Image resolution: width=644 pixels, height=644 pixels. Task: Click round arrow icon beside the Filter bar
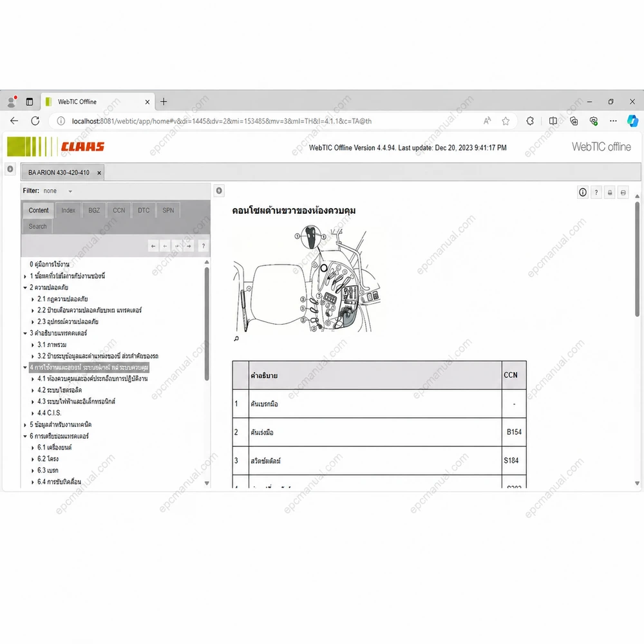coord(220,191)
